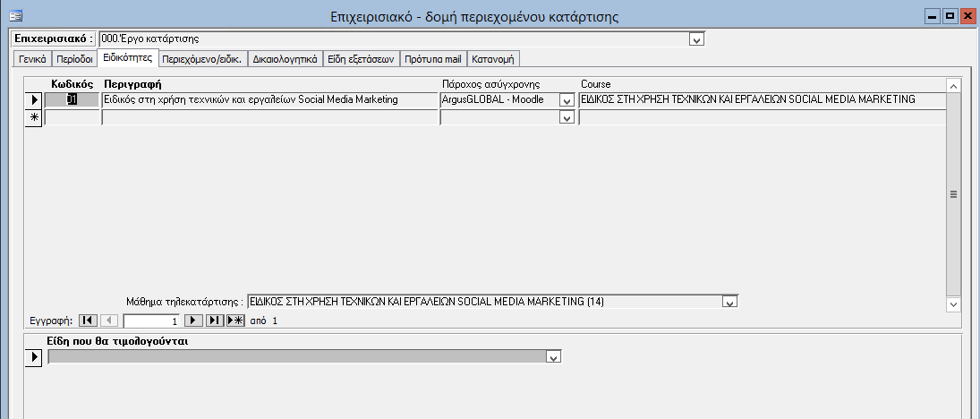The image size is (980, 419).
Task: Open Επιχειρησιακό combo box dropdown
Action: point(697,39)
